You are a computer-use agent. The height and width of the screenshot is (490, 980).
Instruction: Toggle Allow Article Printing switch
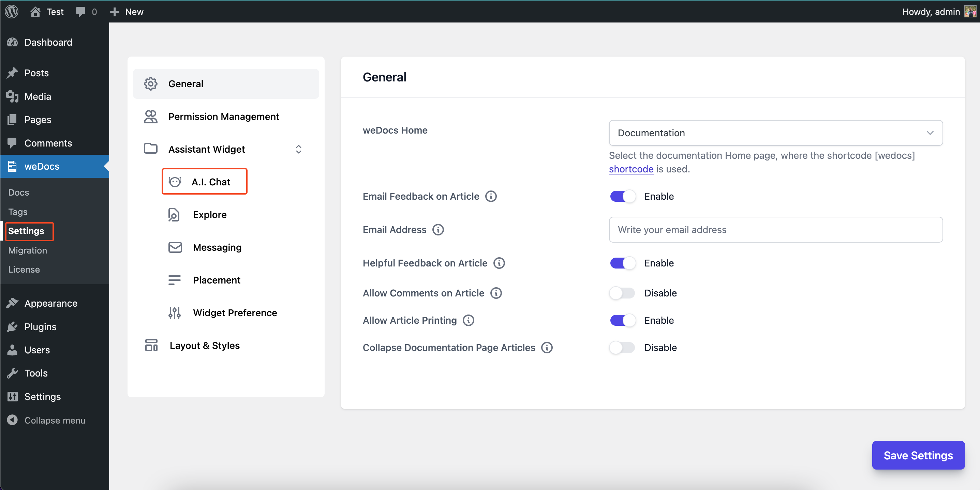(x=622, y=320)
